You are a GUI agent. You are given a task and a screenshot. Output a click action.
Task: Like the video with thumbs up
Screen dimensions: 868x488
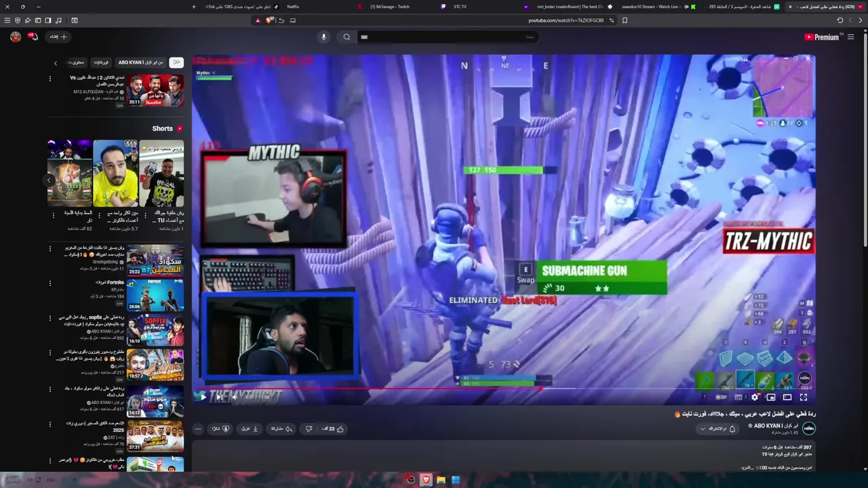tap(334, 429)
